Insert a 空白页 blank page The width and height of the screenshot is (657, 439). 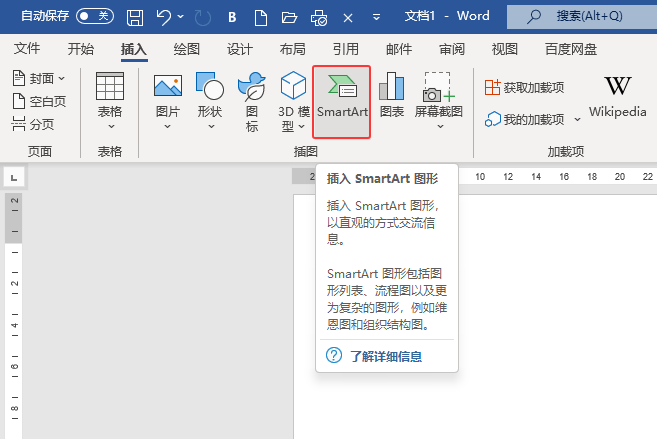(39, 101)
